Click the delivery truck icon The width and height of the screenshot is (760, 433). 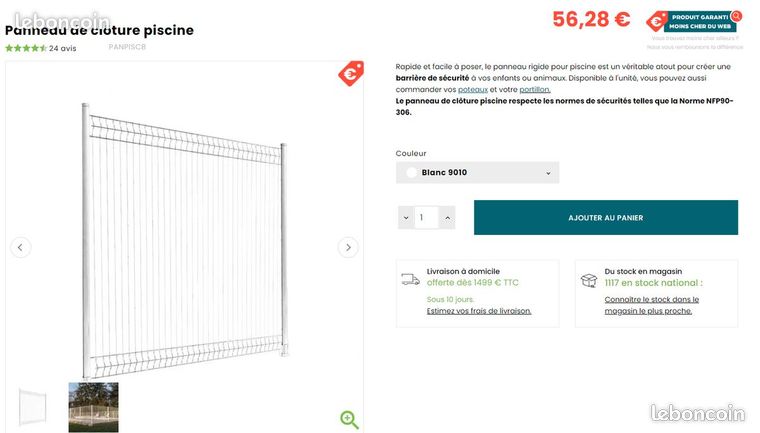click(x=410, y=279)
